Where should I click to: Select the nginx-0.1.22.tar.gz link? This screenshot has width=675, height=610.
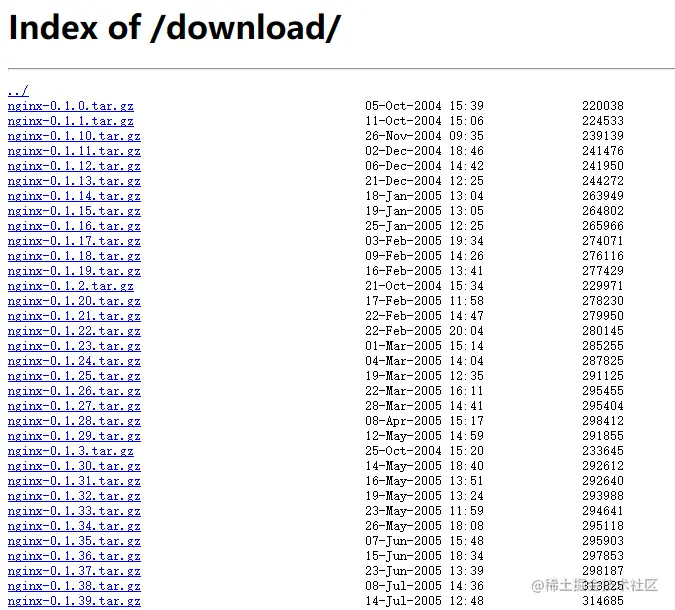click(74, 331)
